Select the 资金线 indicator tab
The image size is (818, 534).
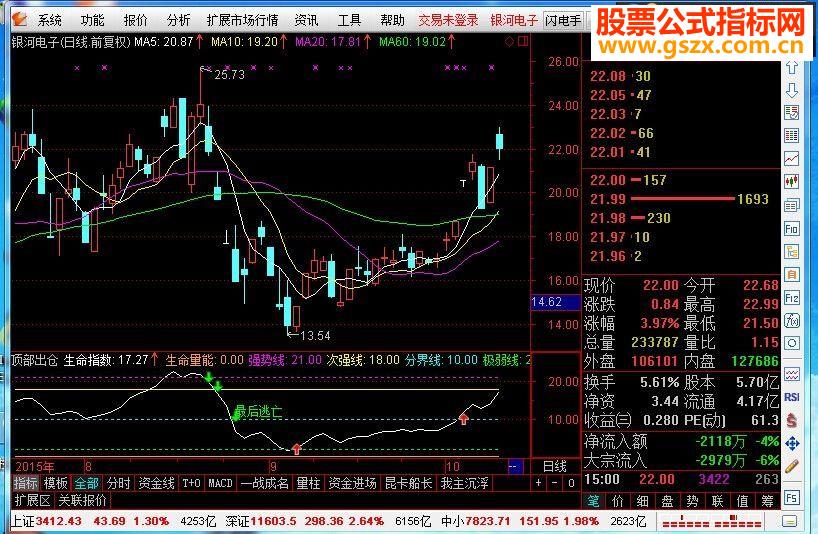157,483
